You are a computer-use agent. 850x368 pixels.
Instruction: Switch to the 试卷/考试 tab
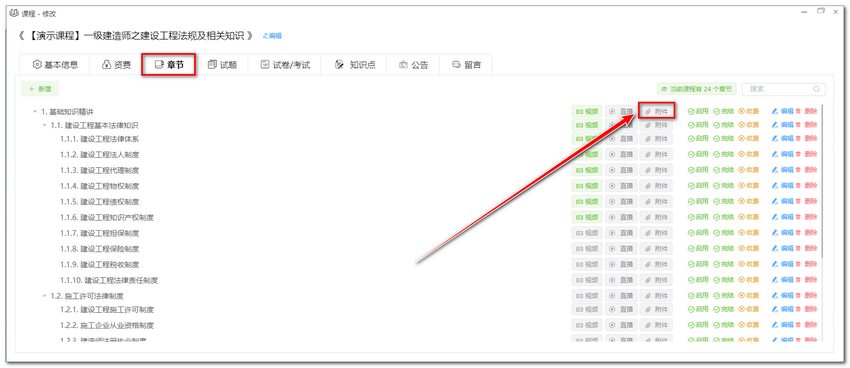(285, 64)
